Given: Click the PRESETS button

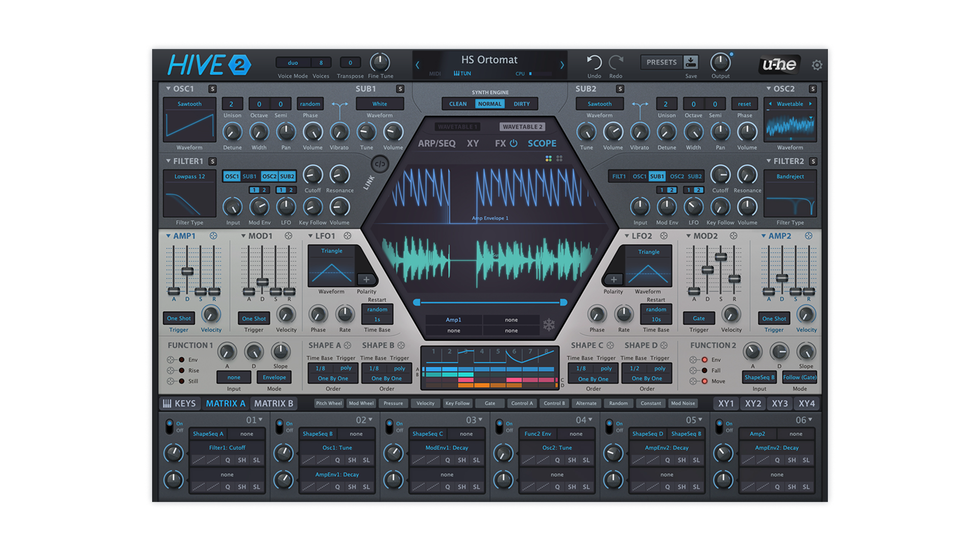Looking at the screenshot, I should pos(661,62).
